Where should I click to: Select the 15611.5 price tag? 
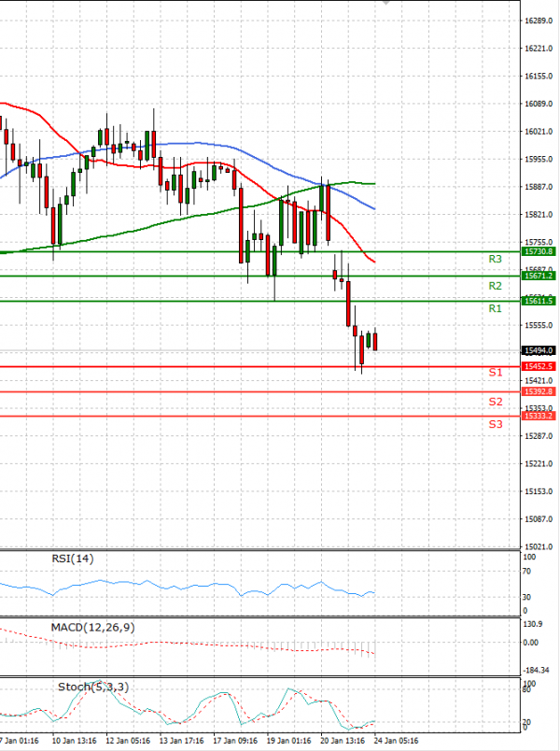(539, 301)
